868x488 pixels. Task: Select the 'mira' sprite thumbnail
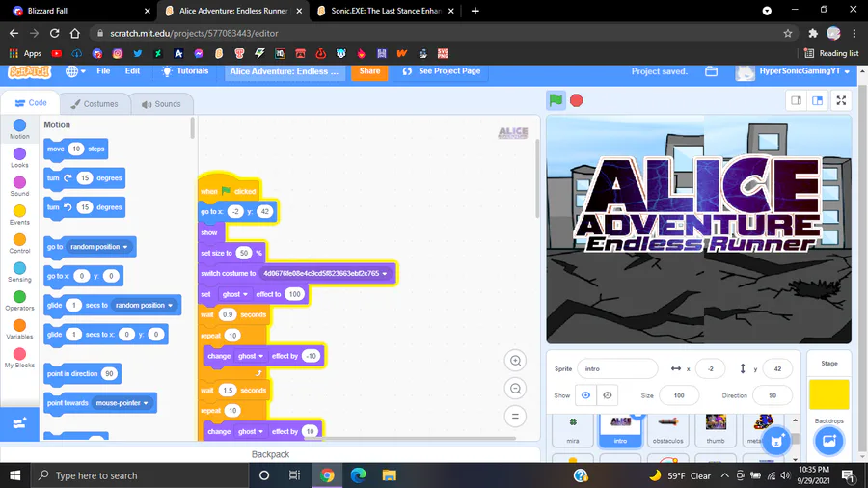click(572, 430)
